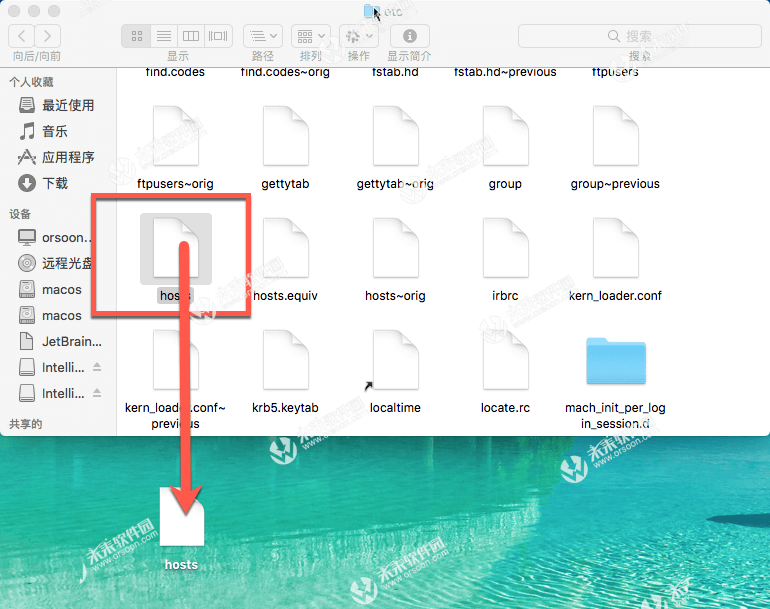770x609 pixels.
Task: Select the gettytab file icon
Action: tap(285, 136)
